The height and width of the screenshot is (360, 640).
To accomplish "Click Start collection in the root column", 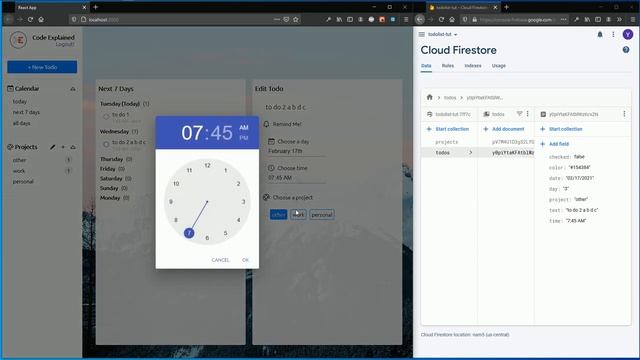I will pyautogui.click(x=448, y=129).
